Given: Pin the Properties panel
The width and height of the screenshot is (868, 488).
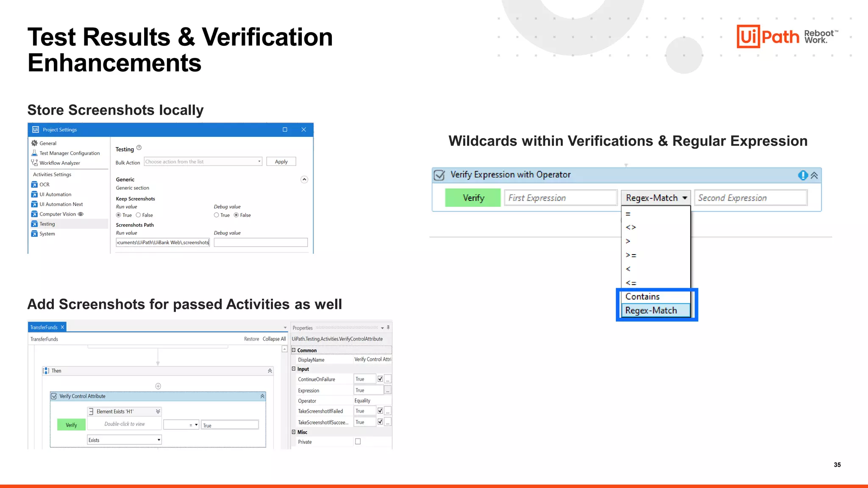Looking at the screenshot, I should [x=388, y=327].
